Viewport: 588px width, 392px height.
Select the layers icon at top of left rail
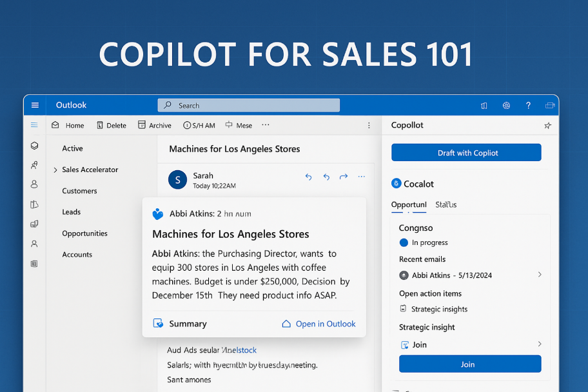tap(34, 146)
